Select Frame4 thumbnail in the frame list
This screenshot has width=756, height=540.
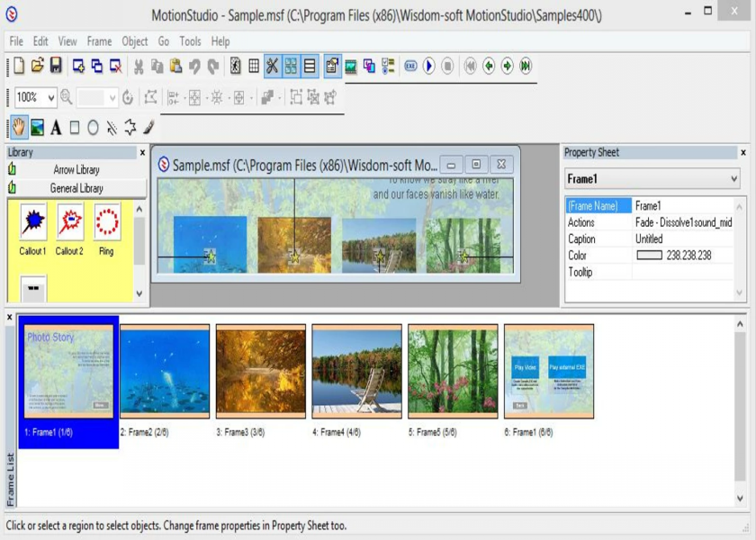[356, 371]
